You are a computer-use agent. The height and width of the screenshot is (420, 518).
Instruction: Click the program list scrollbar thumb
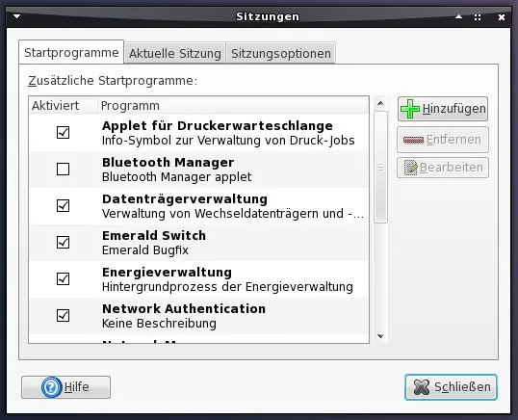click(x=380, y=168)
